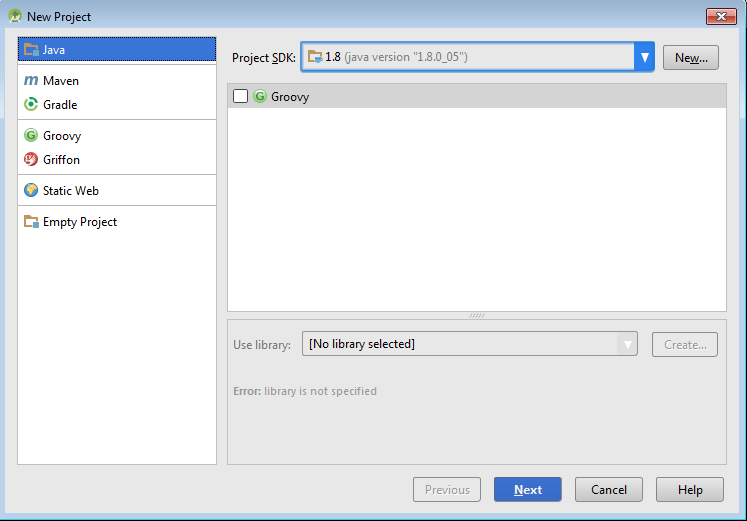The image size is (747, 521).
Task: Click the New... SDK button
Action: click(x=691, y=58)
